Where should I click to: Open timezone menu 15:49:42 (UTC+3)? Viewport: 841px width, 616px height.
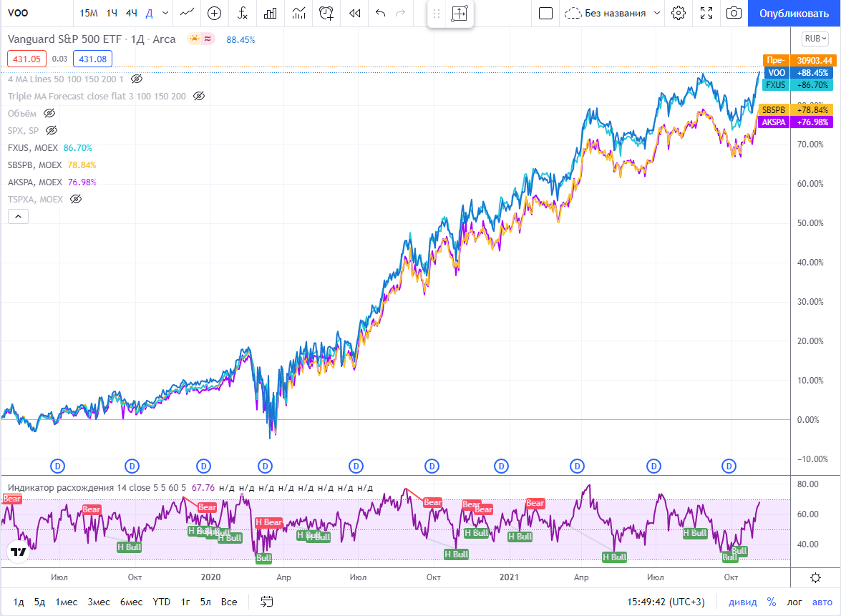point(666,602)
